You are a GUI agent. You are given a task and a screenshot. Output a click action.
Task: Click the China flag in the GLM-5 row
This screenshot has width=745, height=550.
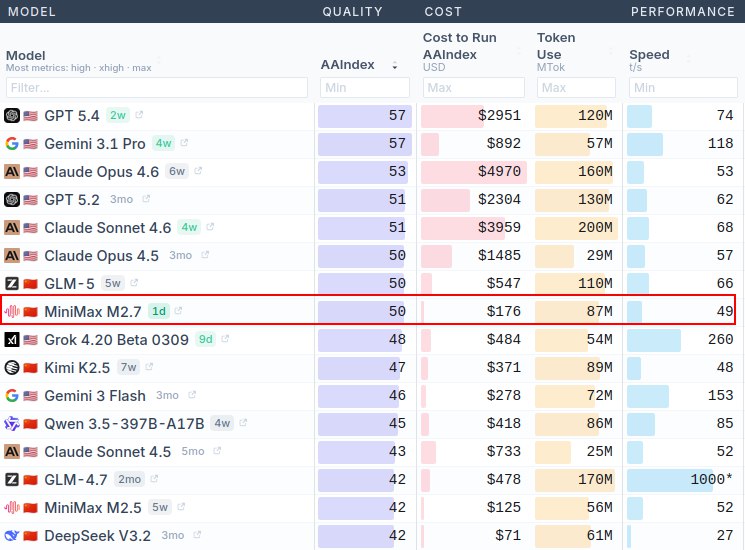[30, 283]
